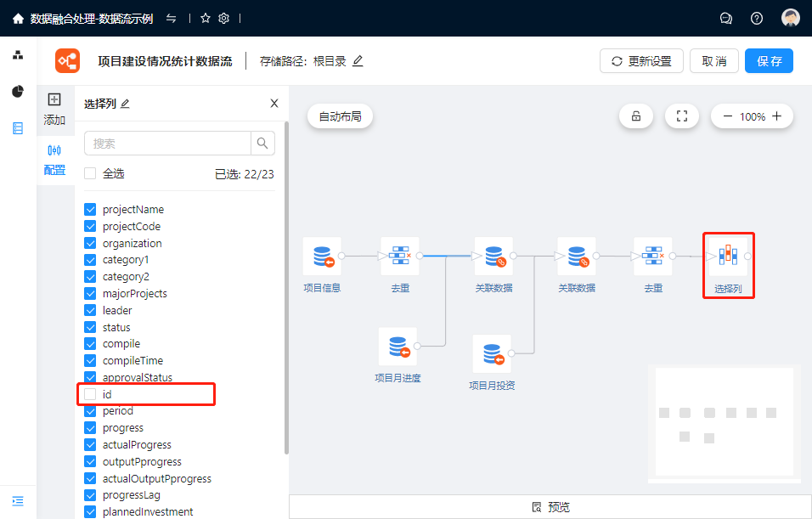The width and height of the screenshot is (812, 519).
Task: Toggle fullscreen canvas view
Action: tap(681, 116)
